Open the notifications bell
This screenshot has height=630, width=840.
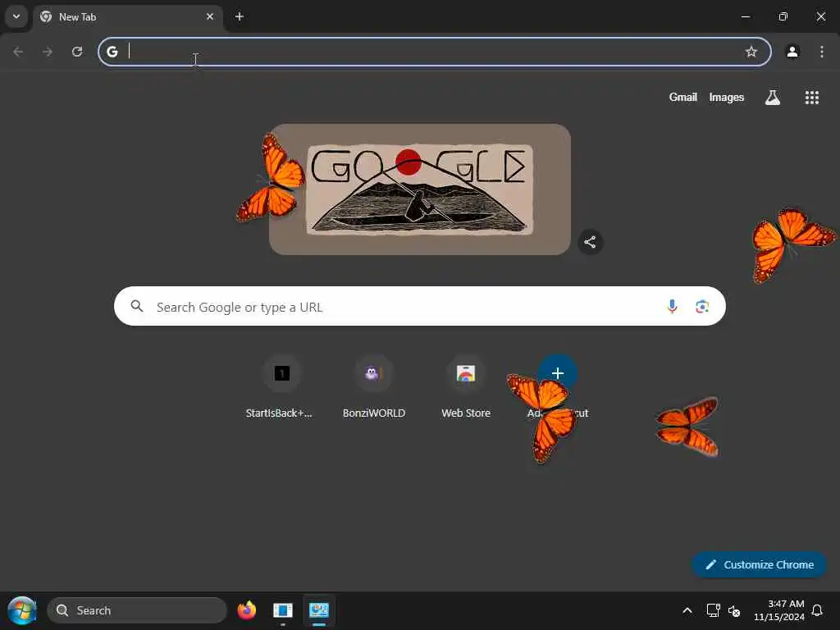coord(817,610)
